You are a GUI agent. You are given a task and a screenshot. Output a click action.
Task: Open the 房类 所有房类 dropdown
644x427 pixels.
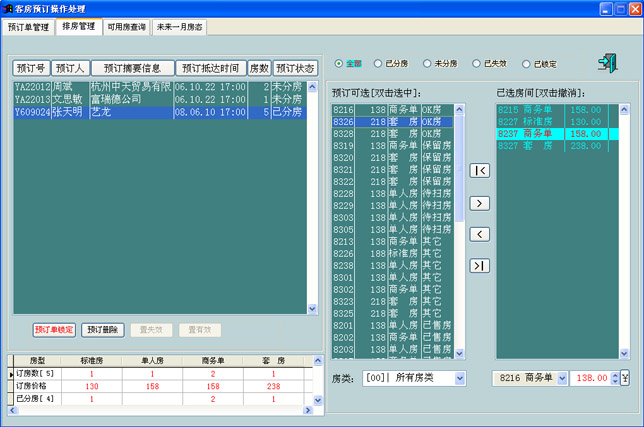pyautogui.click(x=459, y=378)
